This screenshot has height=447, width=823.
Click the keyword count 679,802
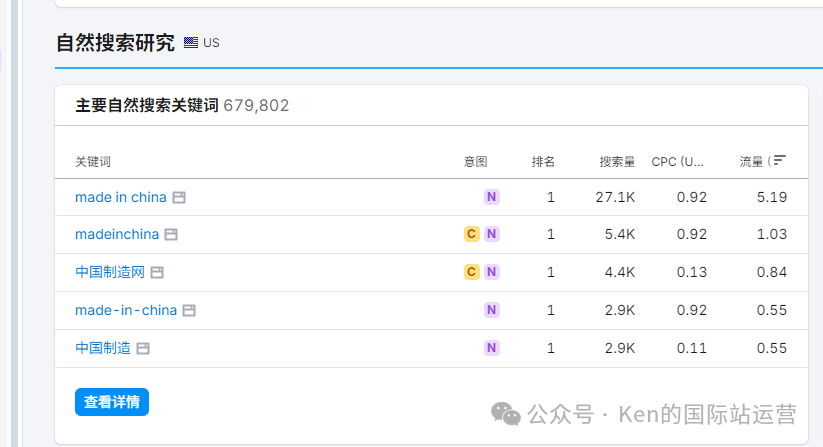[256, 105]
